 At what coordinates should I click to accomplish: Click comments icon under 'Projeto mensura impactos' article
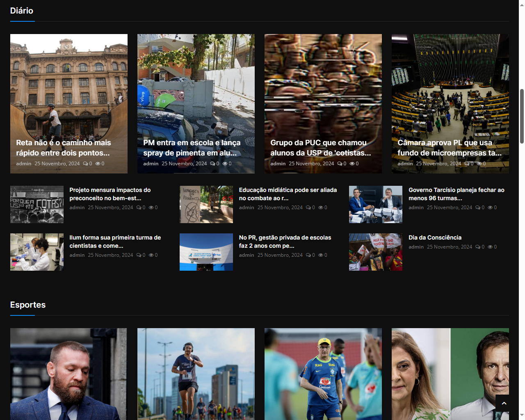(x=139, y=208)
